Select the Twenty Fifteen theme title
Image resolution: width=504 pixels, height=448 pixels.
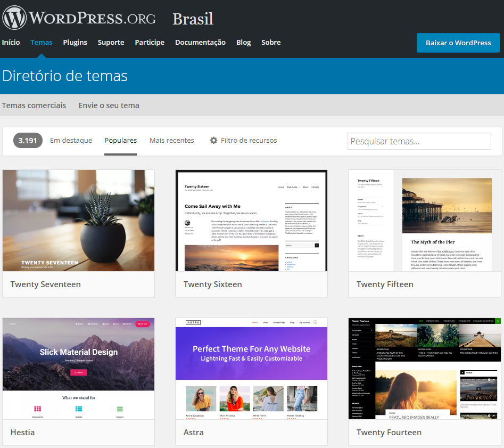[385, 284]
